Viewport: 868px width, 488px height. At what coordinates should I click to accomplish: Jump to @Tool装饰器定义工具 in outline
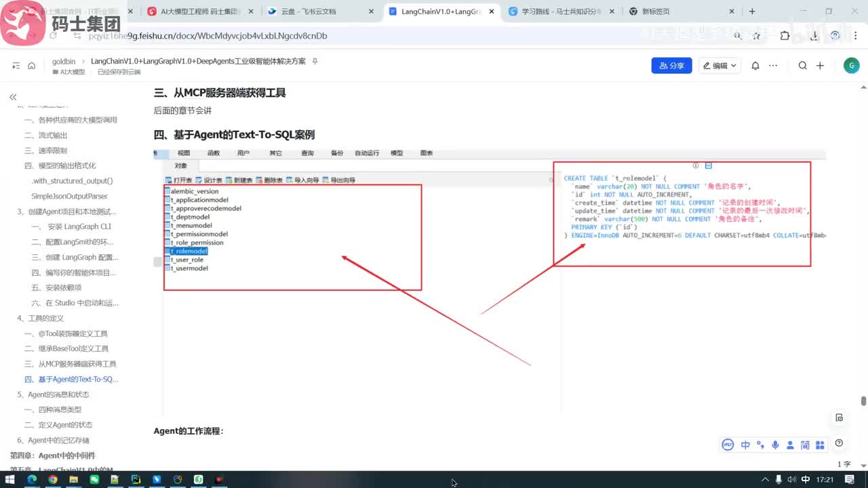pos(66,333)
